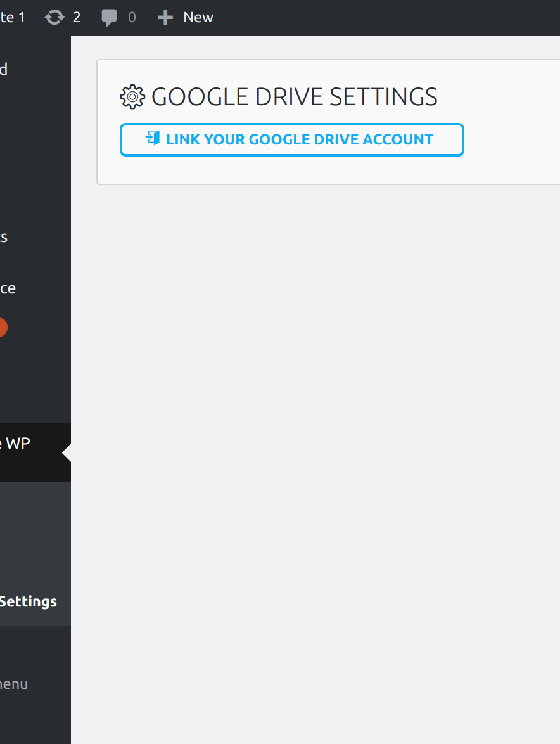Collapse the sidebar menu
560x744 pixels.
(14, 684)
